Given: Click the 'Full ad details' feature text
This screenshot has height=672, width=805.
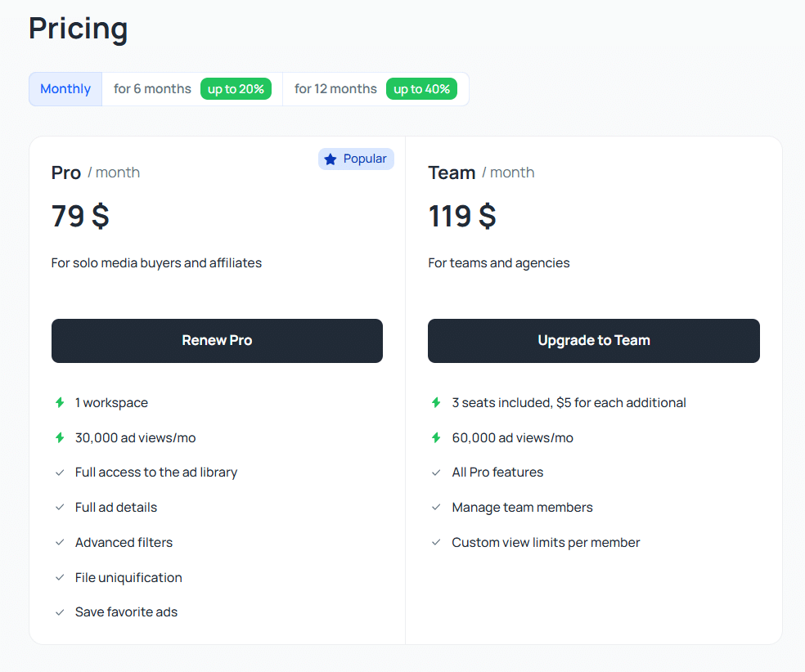Looking at the screenshot, I should (x=116, y=508).
